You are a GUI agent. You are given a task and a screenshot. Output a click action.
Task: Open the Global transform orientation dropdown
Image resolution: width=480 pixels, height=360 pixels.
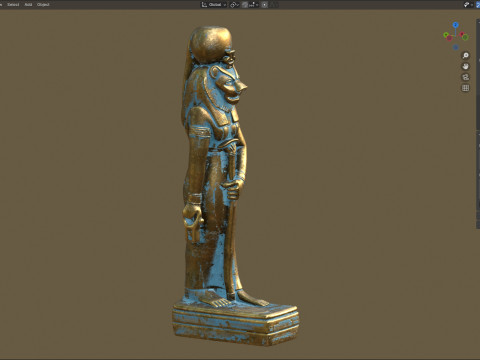point(214,5)
